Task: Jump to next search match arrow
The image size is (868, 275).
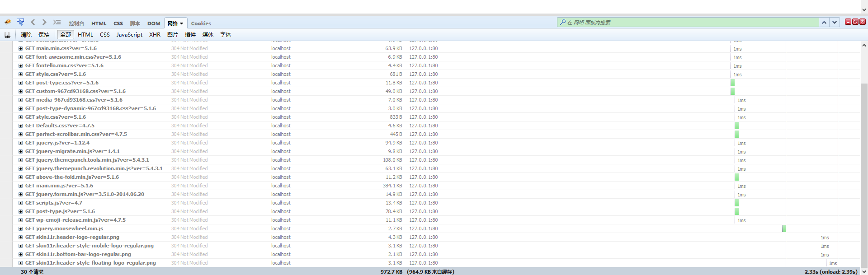Action: pos(835,22)
